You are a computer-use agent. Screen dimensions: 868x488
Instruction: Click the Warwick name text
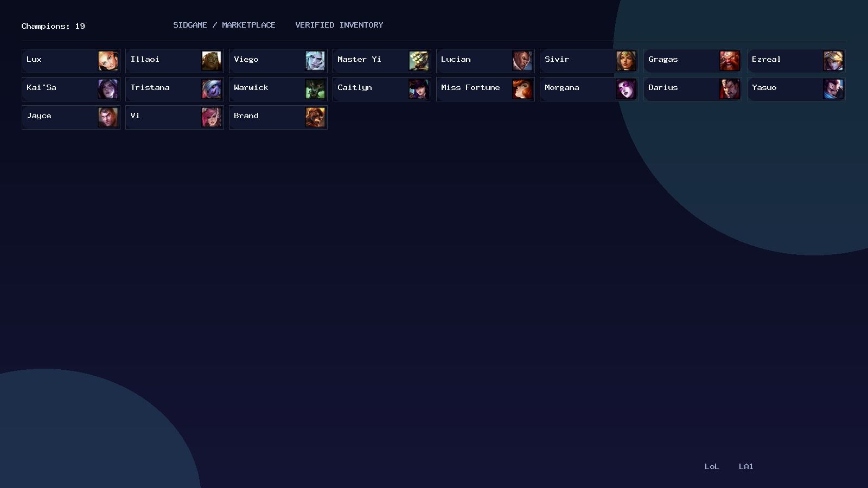point(251,87)
